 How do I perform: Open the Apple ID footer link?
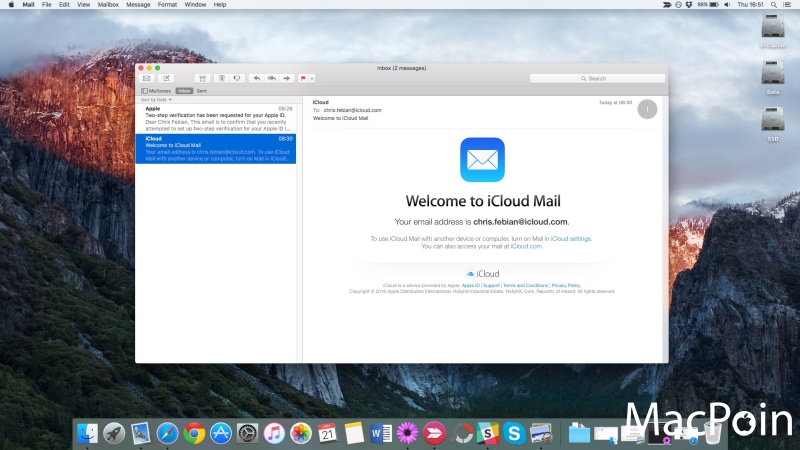(x=470, y=285)
